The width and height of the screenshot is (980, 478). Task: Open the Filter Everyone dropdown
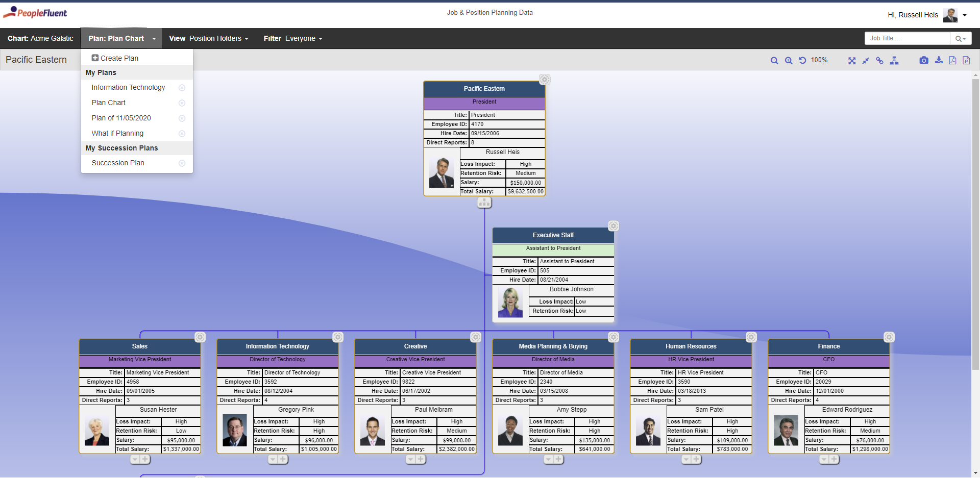pos(293,38)
